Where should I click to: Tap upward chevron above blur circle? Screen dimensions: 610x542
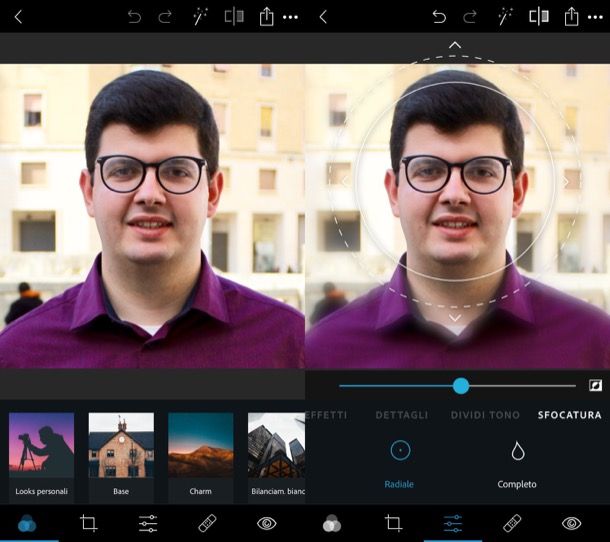455,45
